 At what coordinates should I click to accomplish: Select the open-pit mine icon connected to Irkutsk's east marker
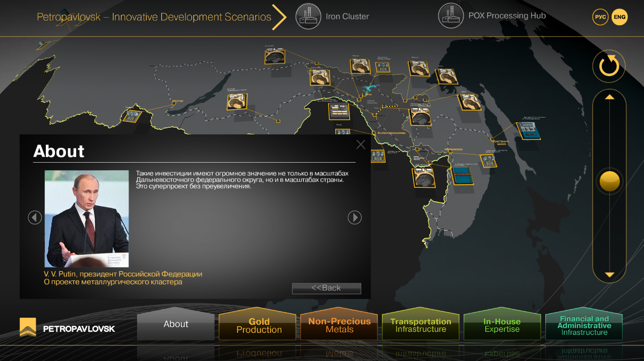pyautogui.click(x=237, y=102)
